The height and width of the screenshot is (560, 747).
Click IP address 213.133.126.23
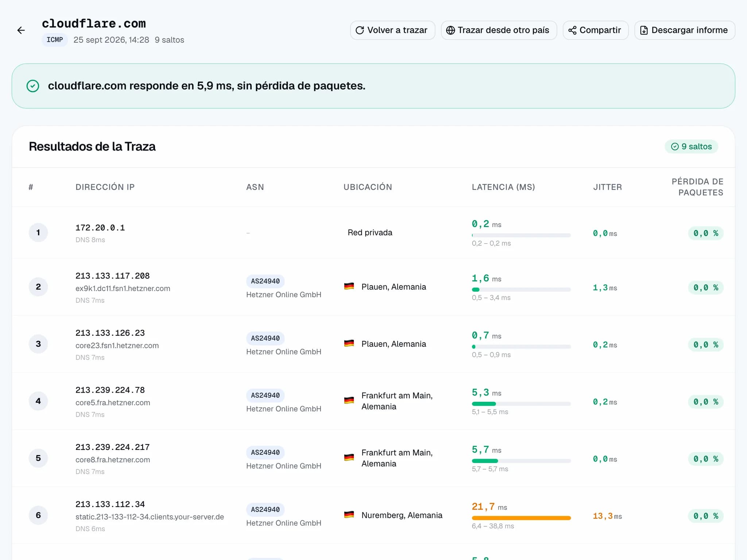click(110, 333)
